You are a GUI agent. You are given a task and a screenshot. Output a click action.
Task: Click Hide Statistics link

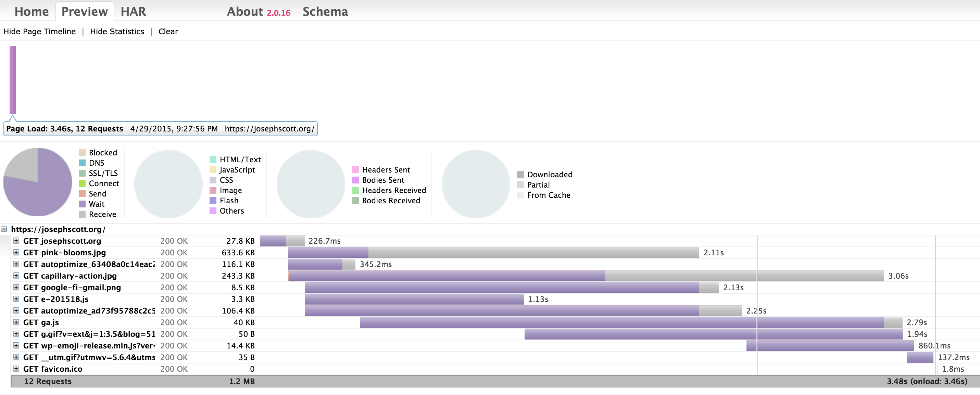pyautogui.click(x=117, y=31)
